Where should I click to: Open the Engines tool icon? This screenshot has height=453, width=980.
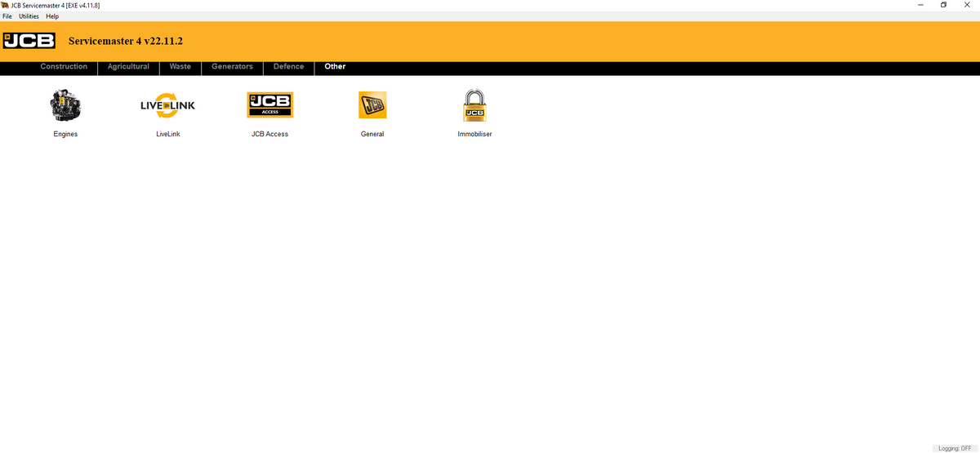65,105
